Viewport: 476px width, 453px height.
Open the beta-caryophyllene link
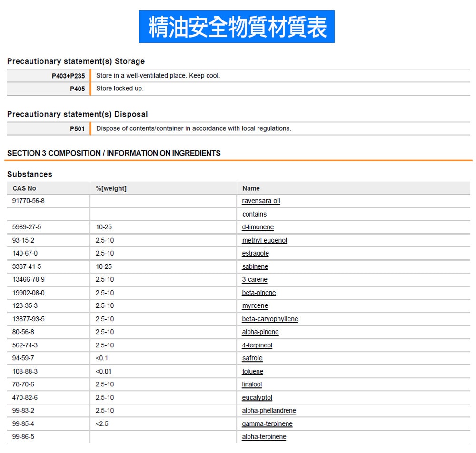270,319
